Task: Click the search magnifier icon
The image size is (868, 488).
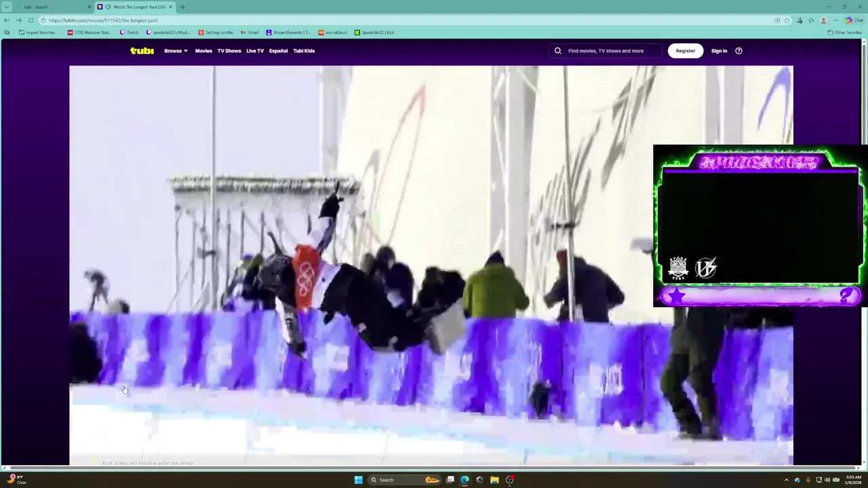Action: click(558, 51)
